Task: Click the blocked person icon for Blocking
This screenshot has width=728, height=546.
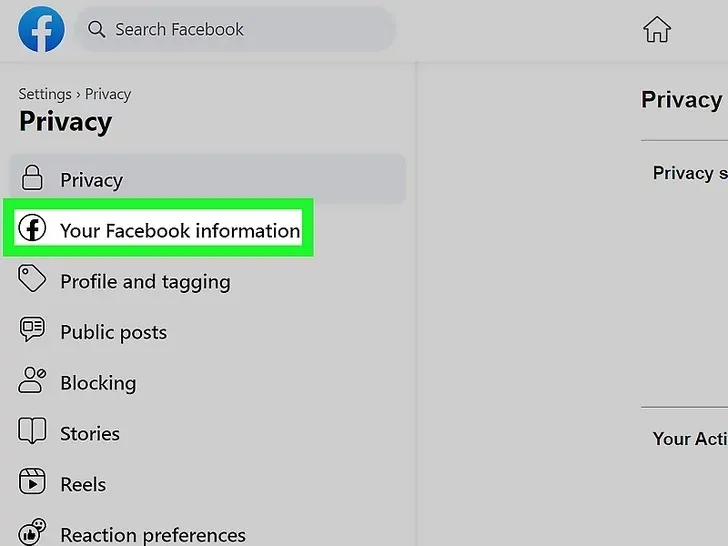Action: tap(32, 380)
